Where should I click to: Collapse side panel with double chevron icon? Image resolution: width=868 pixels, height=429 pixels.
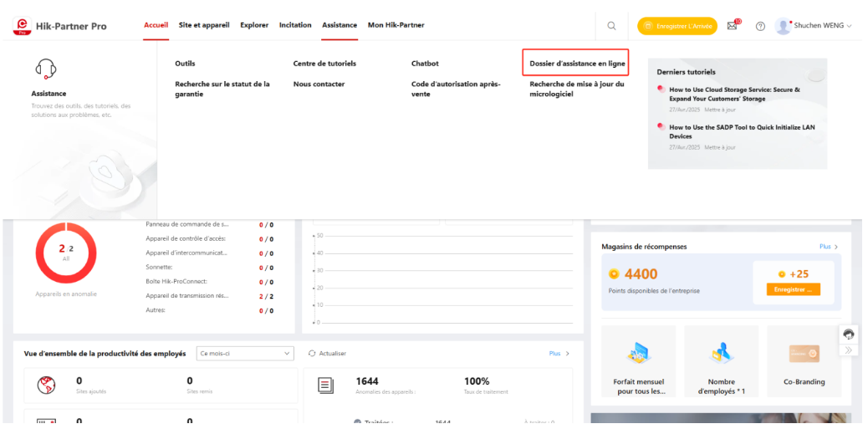click(x=849, y=350)
